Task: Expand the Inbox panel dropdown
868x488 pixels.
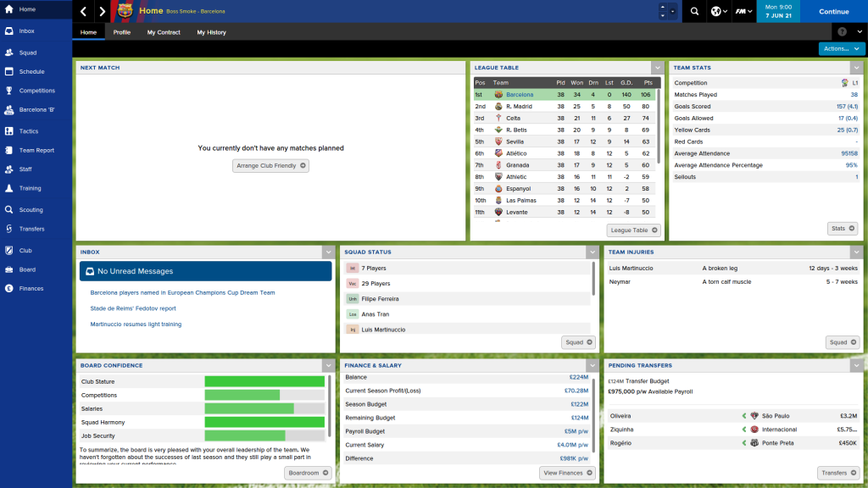Action: [328, 252]
